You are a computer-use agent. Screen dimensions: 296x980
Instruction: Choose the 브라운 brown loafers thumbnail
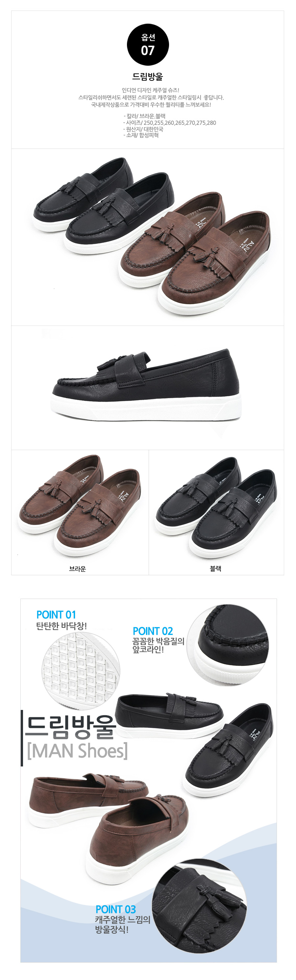pos(80,506)
